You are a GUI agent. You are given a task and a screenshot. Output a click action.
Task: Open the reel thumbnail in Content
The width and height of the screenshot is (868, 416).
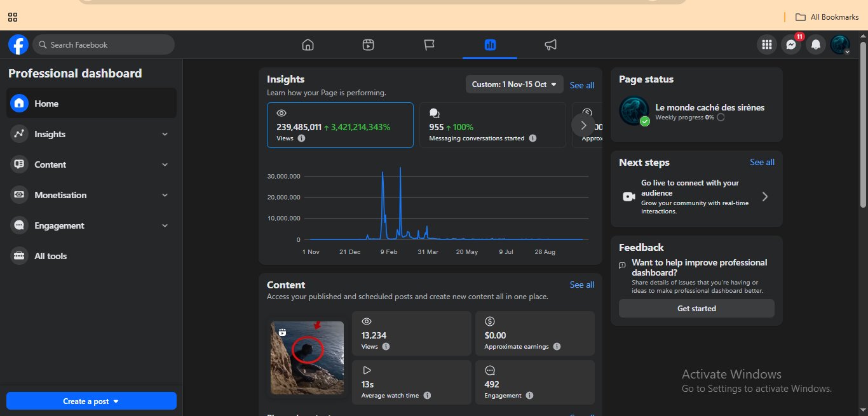[x=307, y=358]
